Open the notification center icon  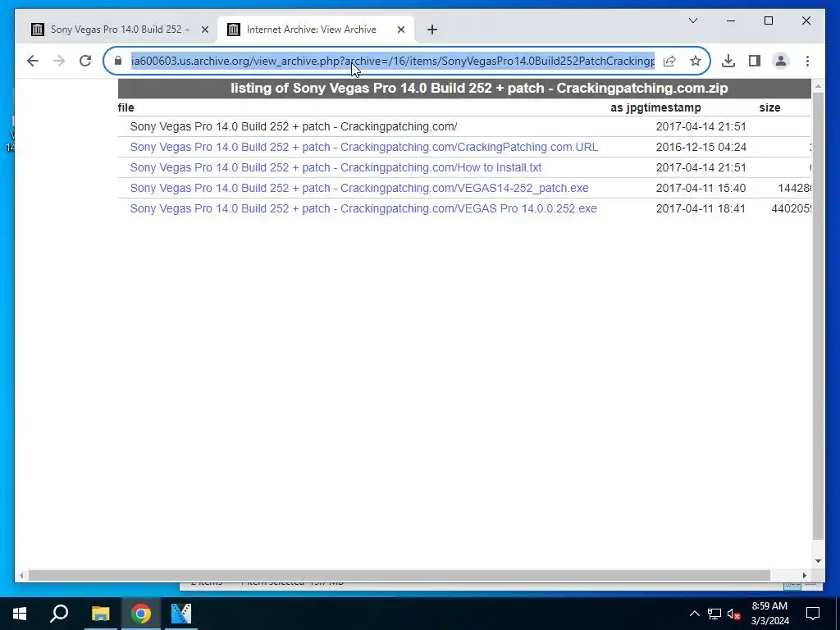[813, 614]
